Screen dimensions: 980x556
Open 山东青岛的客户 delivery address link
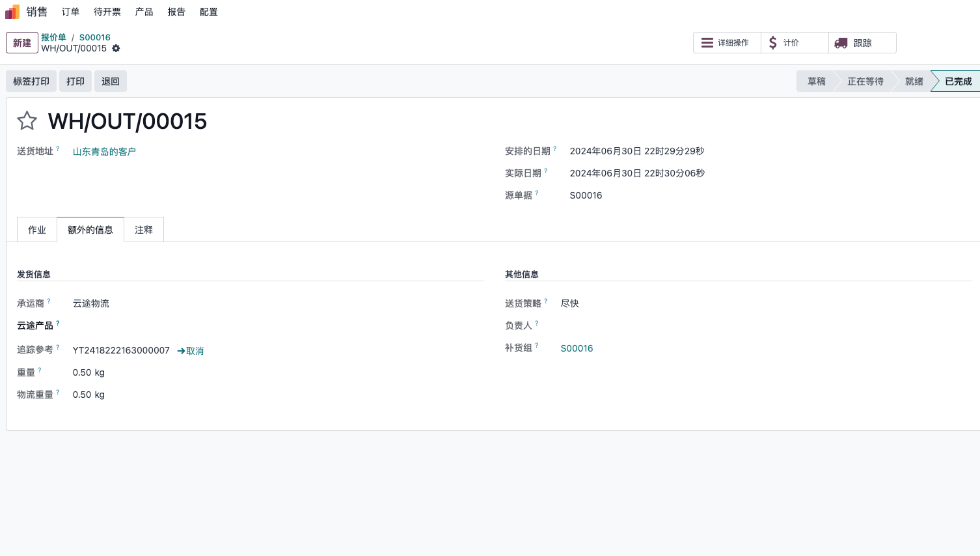[x=104, y=152]
